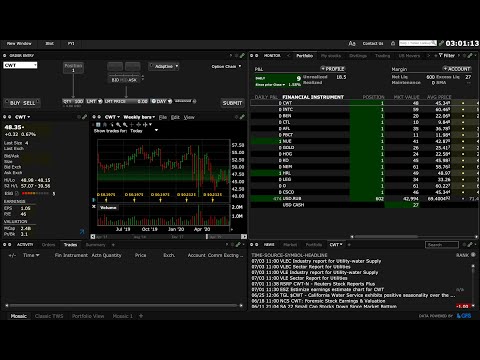The height and width of the screenshot is (360, 480).
Task: Click the quote panel wrench icon
Action: [x=85, y=117]
